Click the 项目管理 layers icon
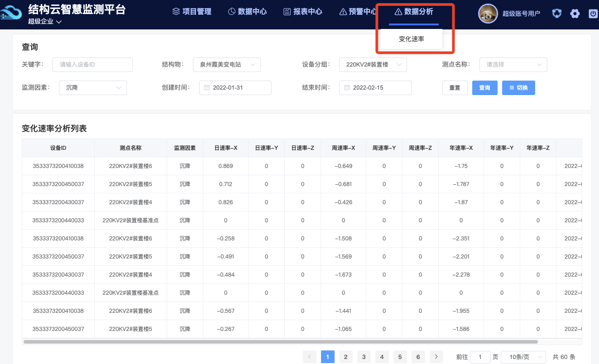This screenshot has width=599, height=364. [x=176, y=11]
